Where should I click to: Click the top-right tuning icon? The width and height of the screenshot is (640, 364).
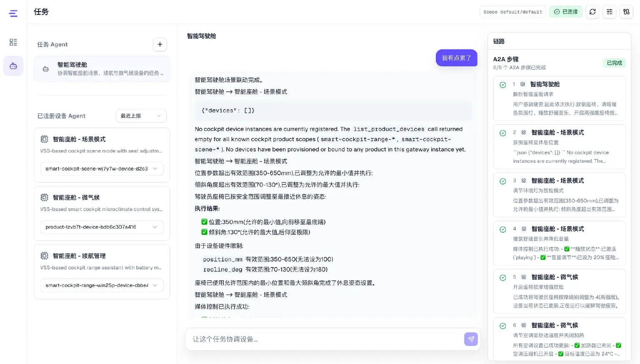tap(626, 12)
